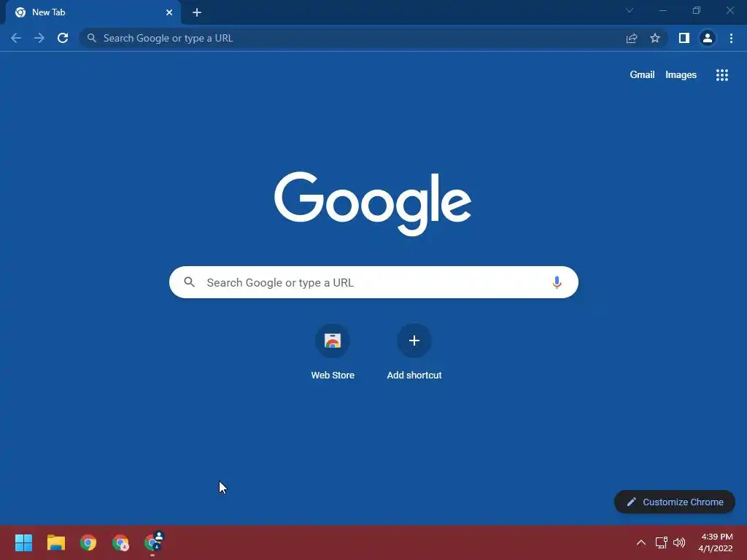Open Chrome with profile badge in taskbar

153,542
